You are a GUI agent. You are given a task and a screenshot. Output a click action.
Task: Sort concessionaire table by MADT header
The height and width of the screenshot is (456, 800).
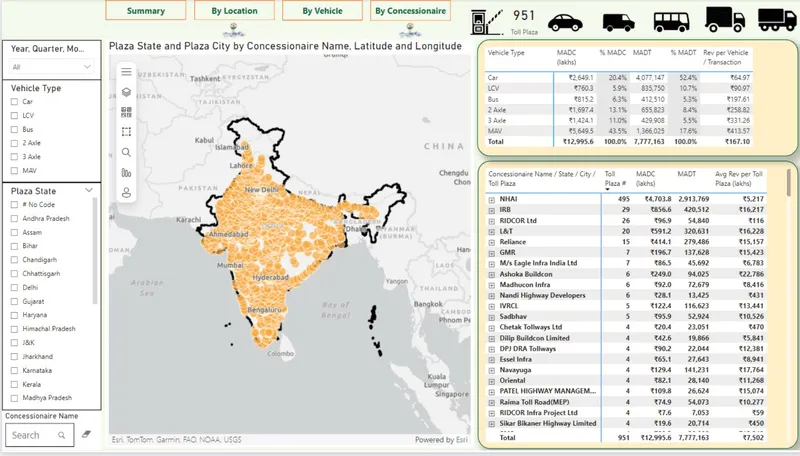[x=686, y=174]
